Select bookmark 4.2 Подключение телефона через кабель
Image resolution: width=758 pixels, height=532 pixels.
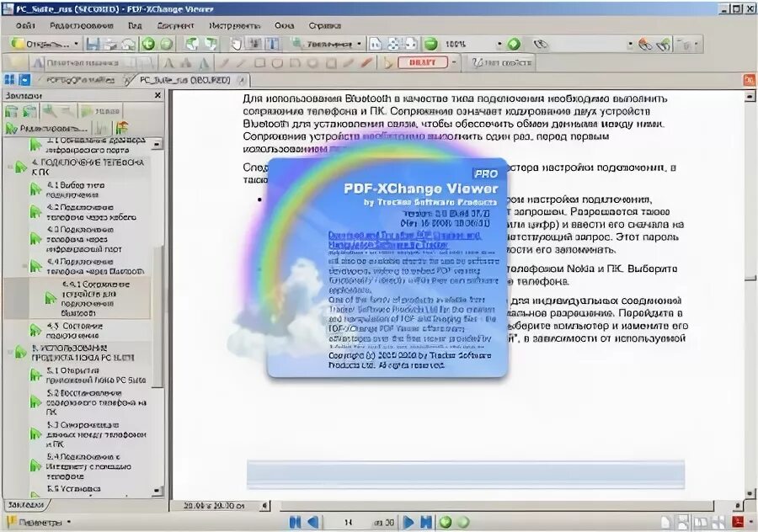pos(91,212)
